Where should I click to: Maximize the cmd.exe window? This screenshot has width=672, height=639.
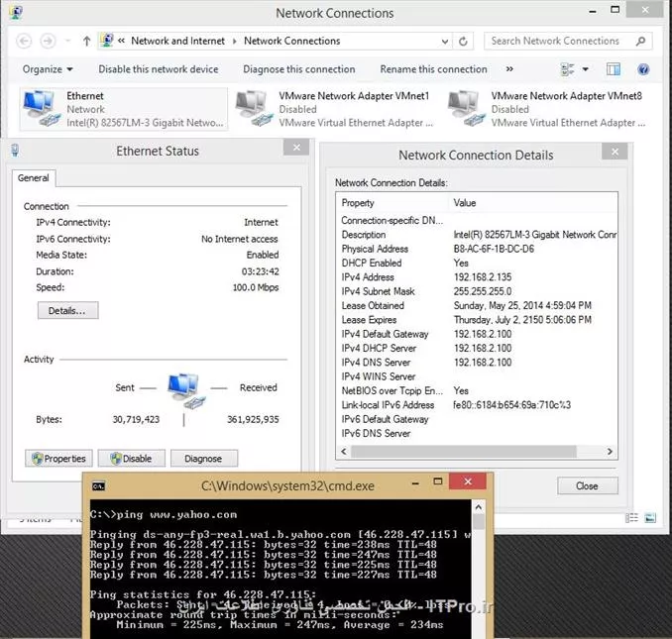pos(437,481)
